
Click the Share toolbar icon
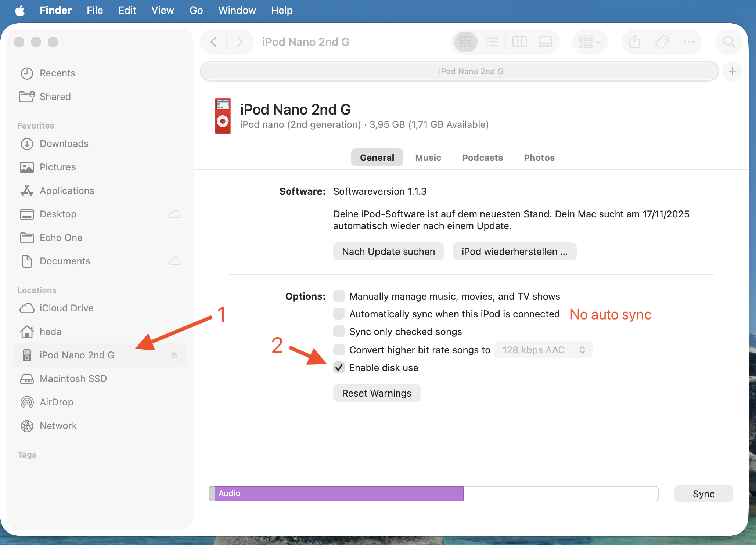coord(634,42)
